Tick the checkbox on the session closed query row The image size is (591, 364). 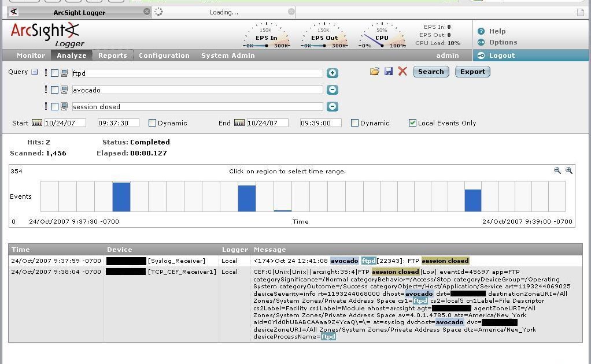(55, 107)
